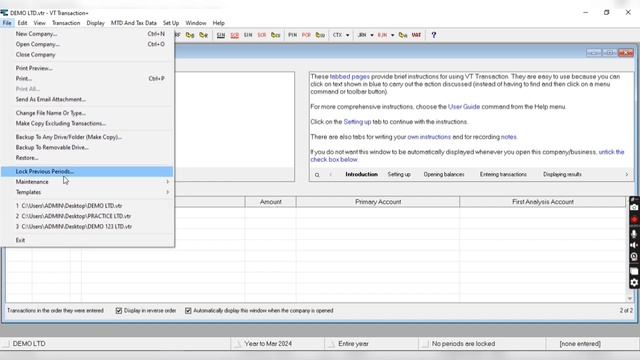Screen dimensions: 640x360
Task: Click the coins icon left of VAT
Action: 402,35
